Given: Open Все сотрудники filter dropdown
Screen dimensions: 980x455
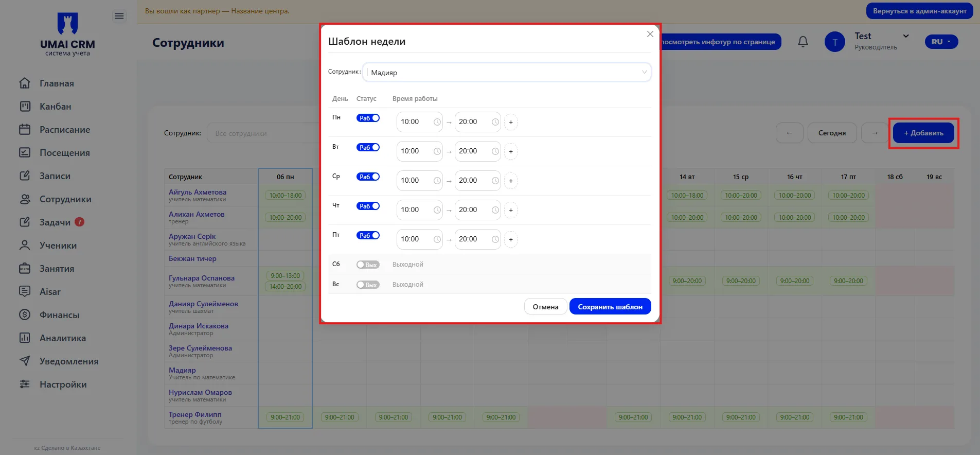Looking at the screenshot, I should [263, 133].
